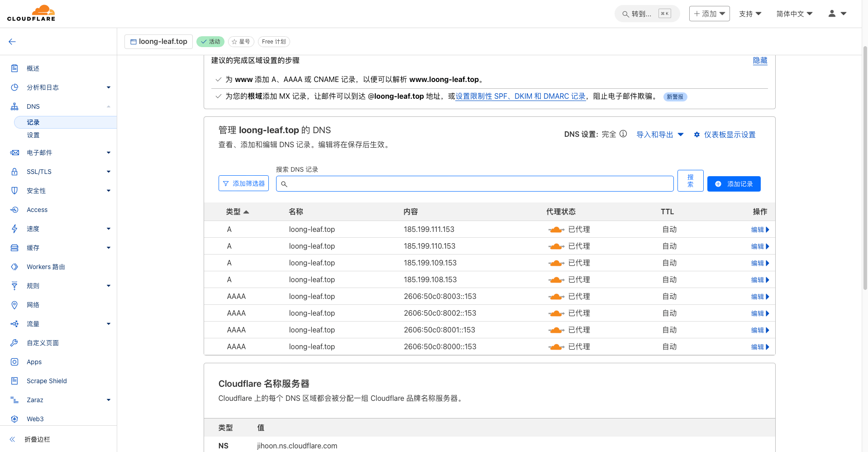Click the 搜索 search button

(690, 181)
